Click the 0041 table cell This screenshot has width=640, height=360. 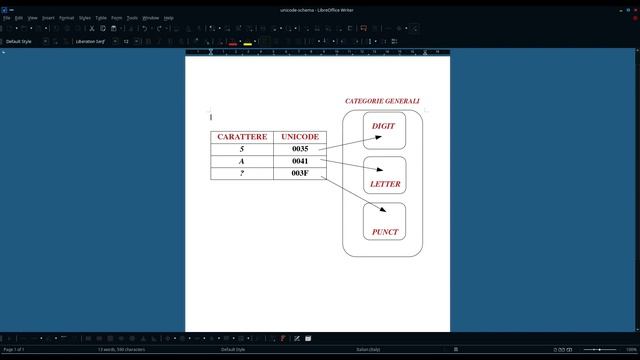(300, 161)
